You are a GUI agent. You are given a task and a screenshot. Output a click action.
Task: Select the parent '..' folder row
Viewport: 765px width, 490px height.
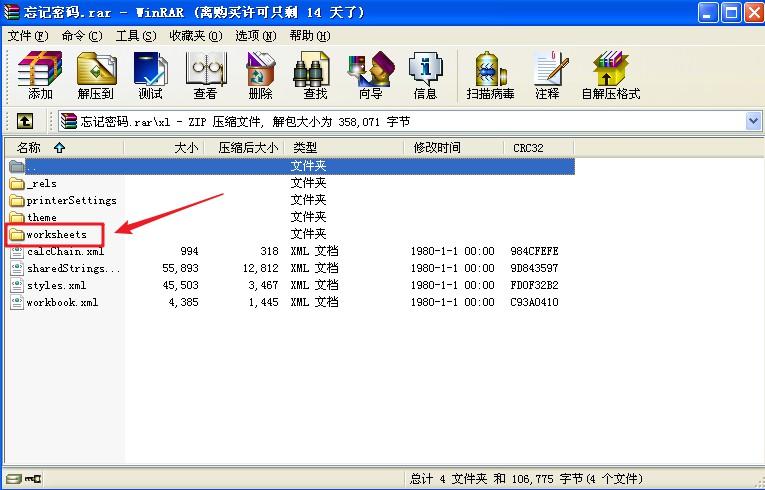pos(291,166)
